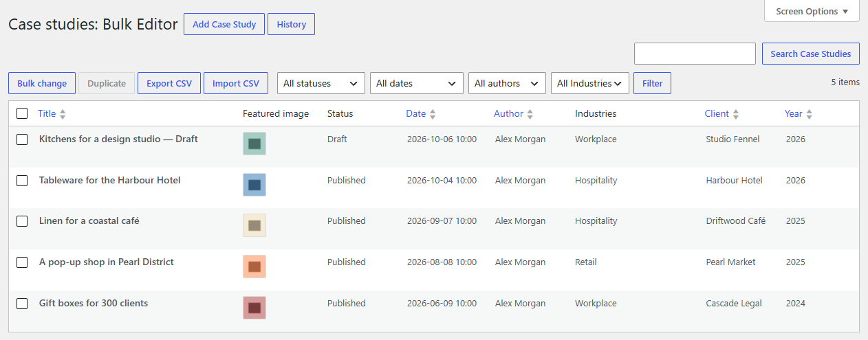Click the 5 items count label
The image size is (868, 340).
pyautogui.click(x=845, y=82)
